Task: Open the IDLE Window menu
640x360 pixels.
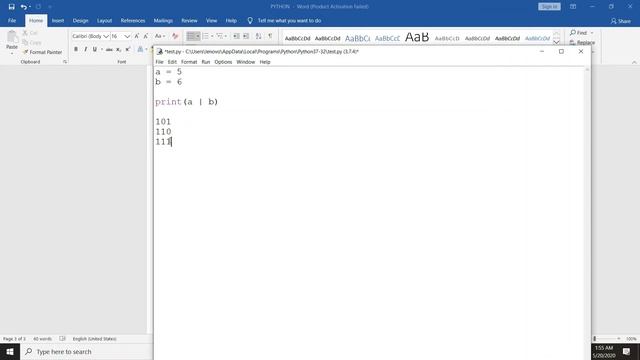Action: point(246,62)
